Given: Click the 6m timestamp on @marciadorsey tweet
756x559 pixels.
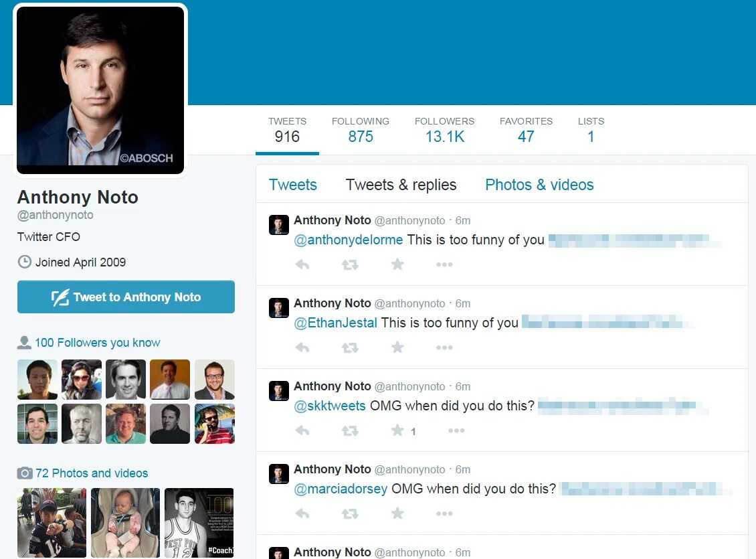Looking at the screenshot, I should [463, 469].
